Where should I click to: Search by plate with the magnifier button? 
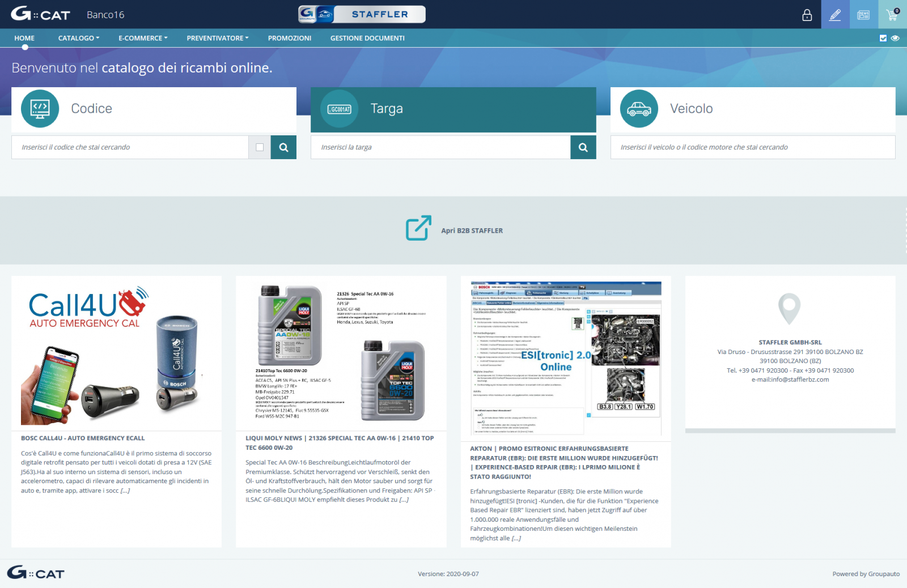point(583,147)
